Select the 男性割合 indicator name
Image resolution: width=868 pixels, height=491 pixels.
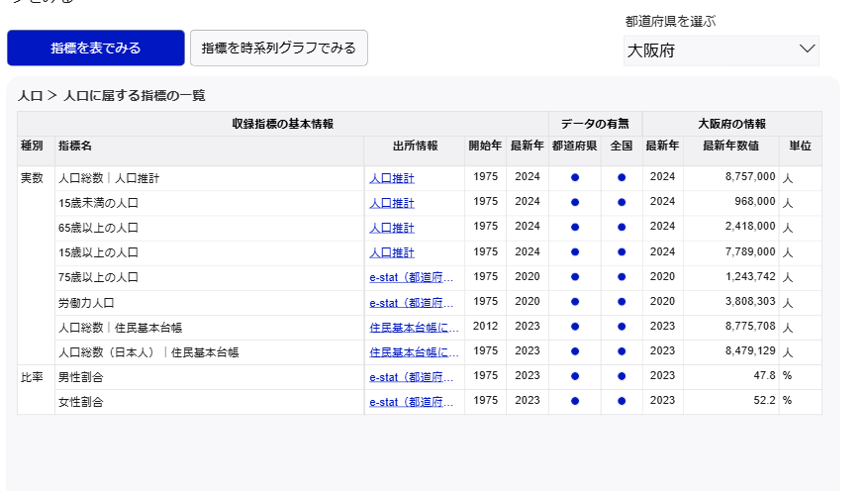(81, 377)
